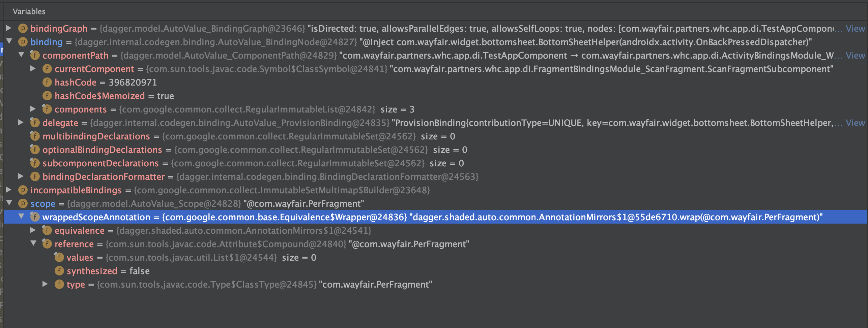Expand the components list node
This screenshot has width=868, height=328.
(33, 109)
